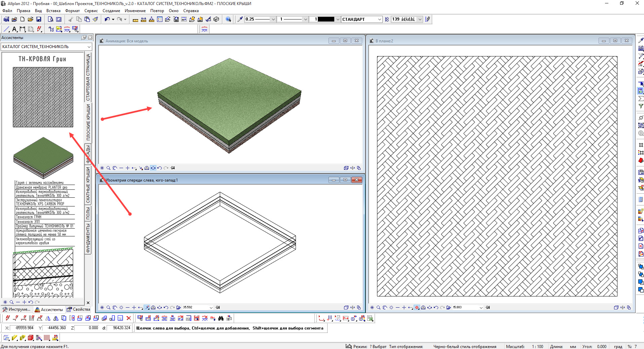The width and height of the screenshot is (644, 349).
Task: Click the X coordinate input field
Action: point(23,328)
